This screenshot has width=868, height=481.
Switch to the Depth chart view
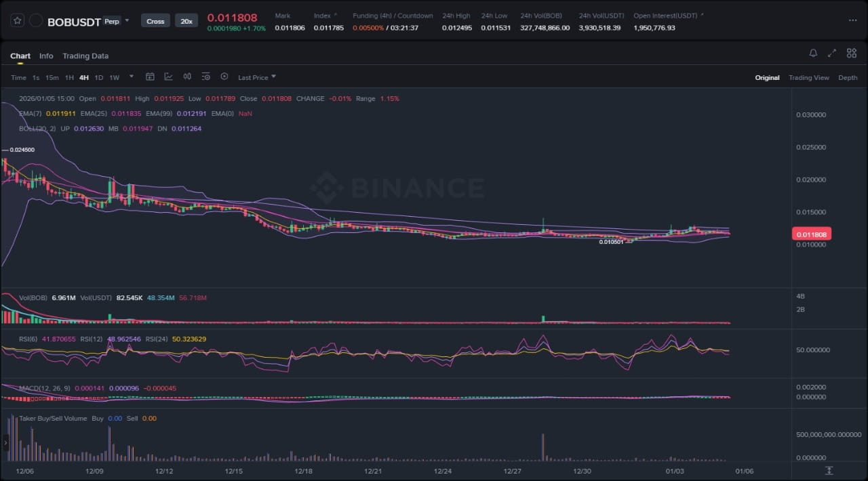848,78
